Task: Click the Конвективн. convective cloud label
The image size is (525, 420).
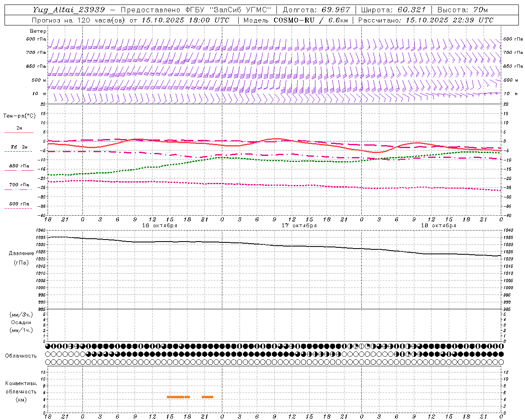Action: (x=21, y=383)
